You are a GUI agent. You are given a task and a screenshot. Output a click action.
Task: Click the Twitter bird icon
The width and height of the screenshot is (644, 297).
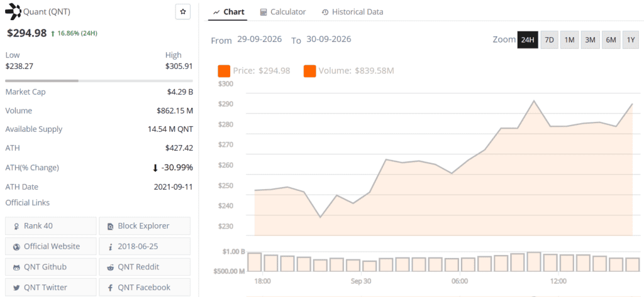(x=16, y=288)
